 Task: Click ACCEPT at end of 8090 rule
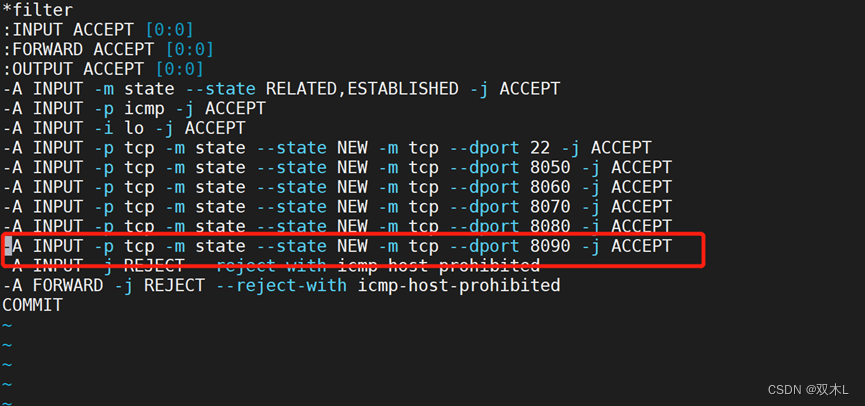point(641,246)
